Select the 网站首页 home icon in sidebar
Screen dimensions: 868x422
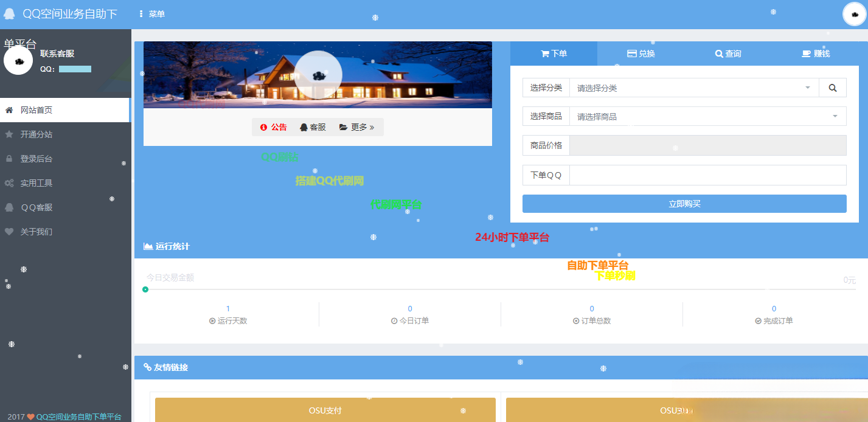click(x=8, y=109)
